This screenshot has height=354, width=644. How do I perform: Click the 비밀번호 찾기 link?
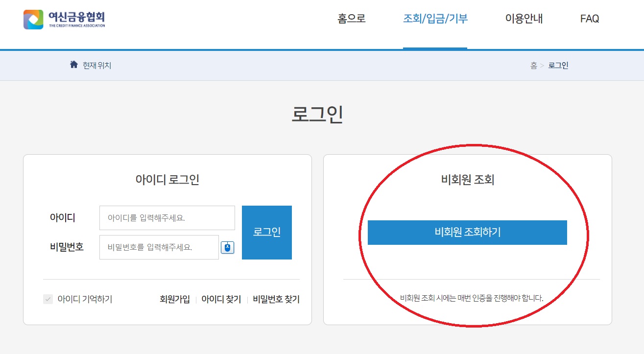(x=277, y=299)
